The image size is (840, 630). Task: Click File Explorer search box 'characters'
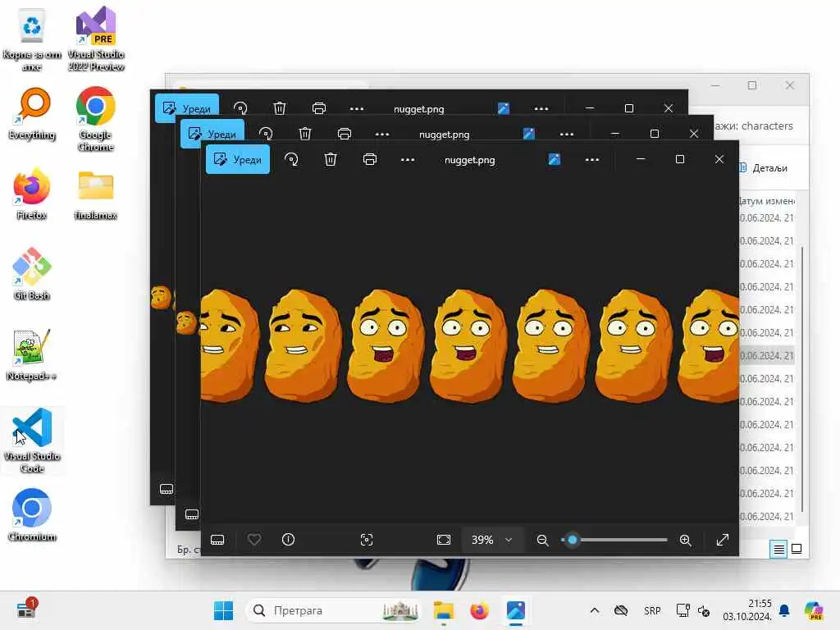754,126
